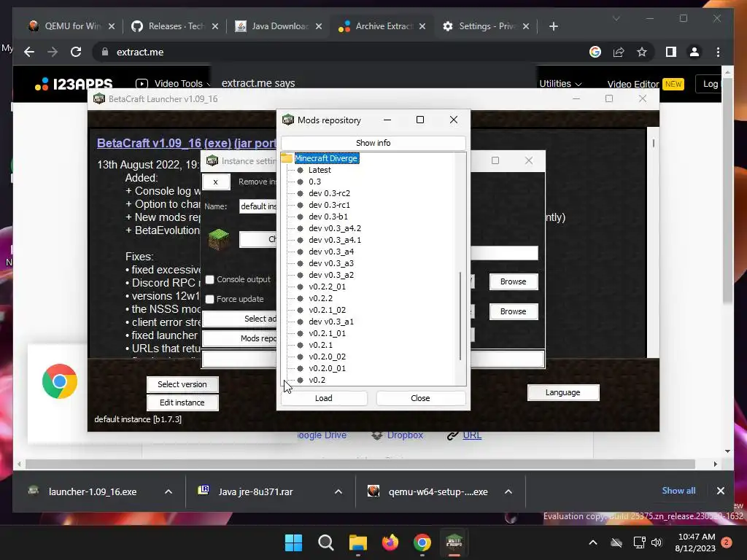Viewport: 747px width, 560px height.
Task: Toggle Console output checkbox
Action: coord(209,279)
